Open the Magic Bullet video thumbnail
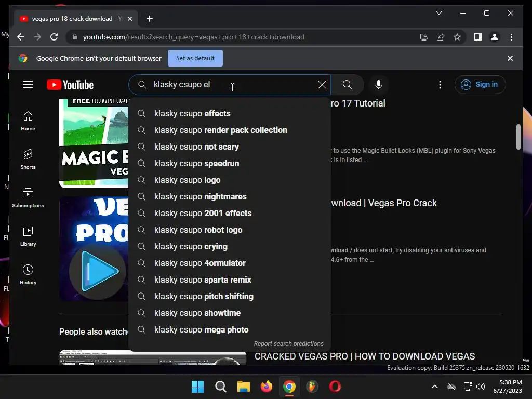Image resolution: width=532 pixels, height=399 pixels. (x=94, y=143)
